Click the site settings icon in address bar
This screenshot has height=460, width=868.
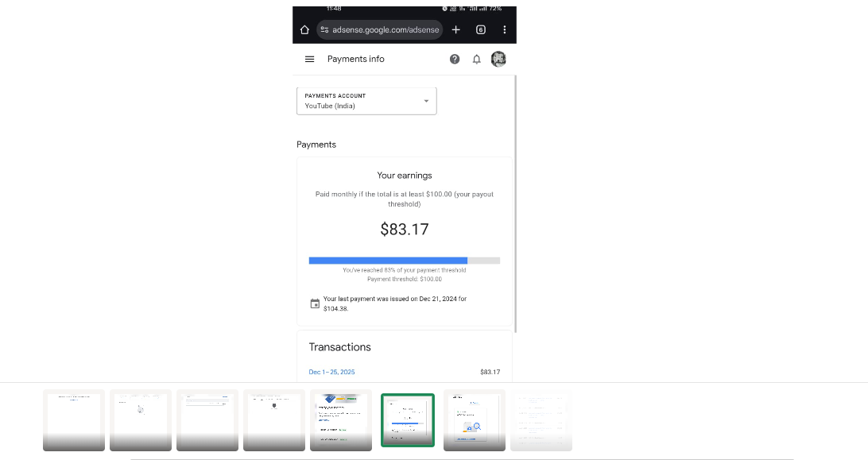[x=324, y=30]
